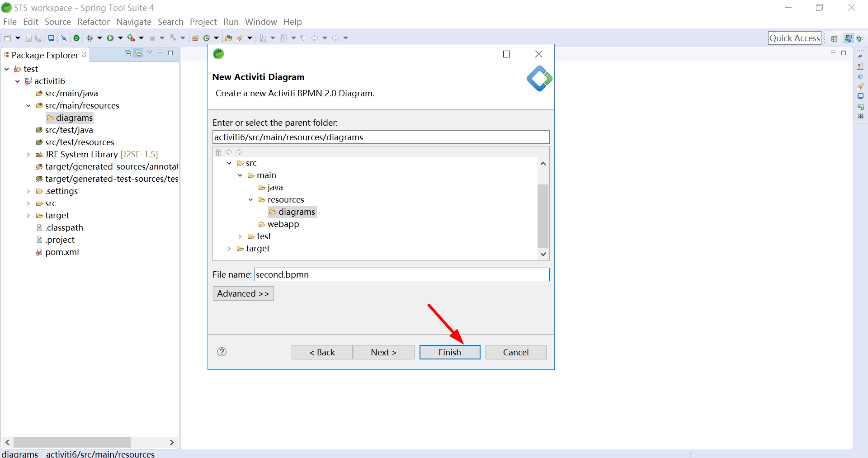
Task: Click the Run with toolbox (External Tools) icon
Action: tap(131, 38)
